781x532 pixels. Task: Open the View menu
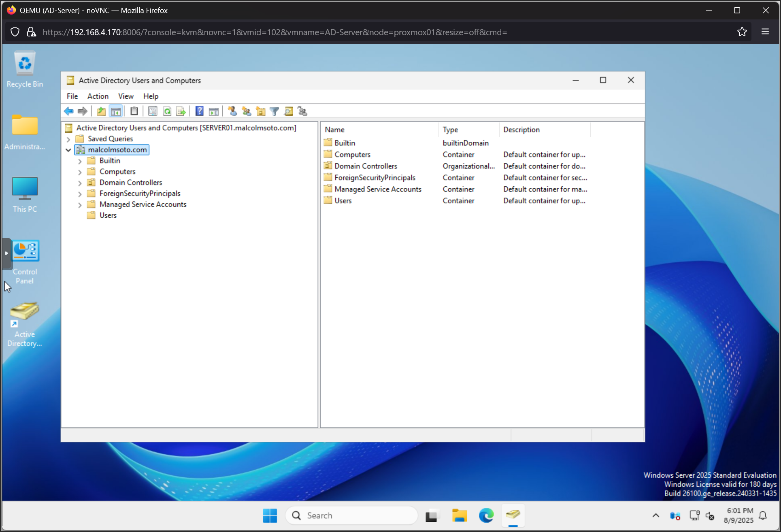click(126, 96)
